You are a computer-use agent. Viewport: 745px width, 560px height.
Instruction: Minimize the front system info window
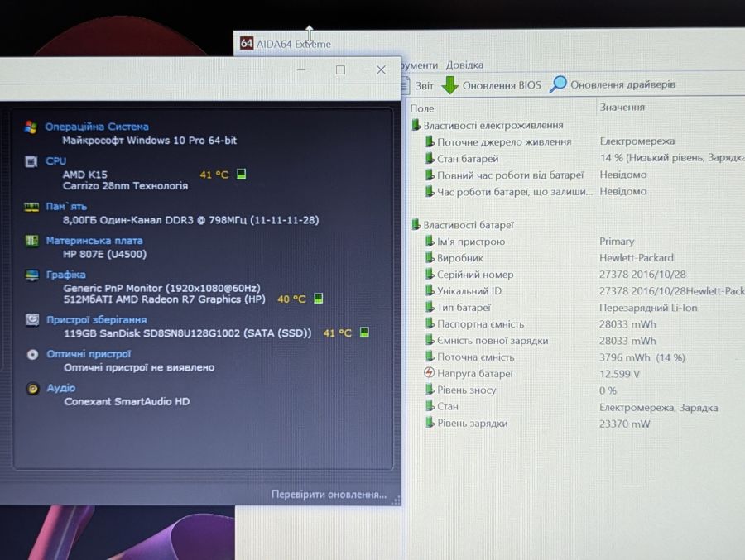click(x=300, y=69)
